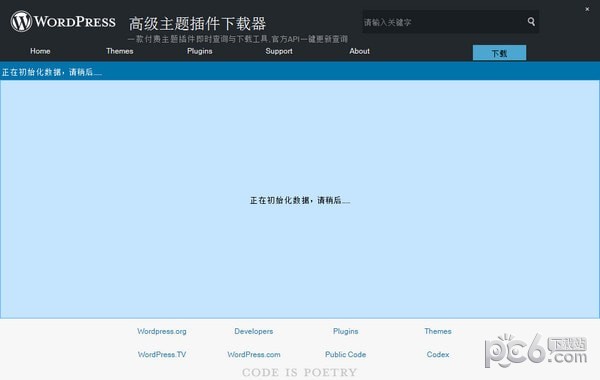Screen dimensions: 600x380
Task: Open the Plugins footer link
Action: [346, 331]
